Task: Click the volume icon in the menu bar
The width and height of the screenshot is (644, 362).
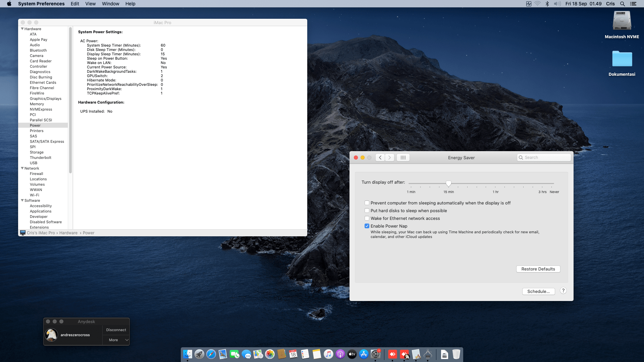Action: tap(557, 4)
